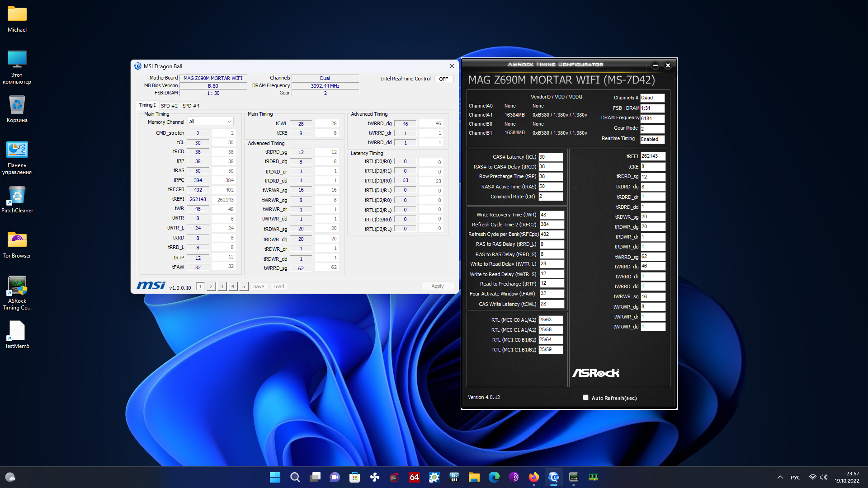Viewport: 868px width, 488px height.
Task: Open Microsoft Edge from the taskbar
Action: [494, 477]
